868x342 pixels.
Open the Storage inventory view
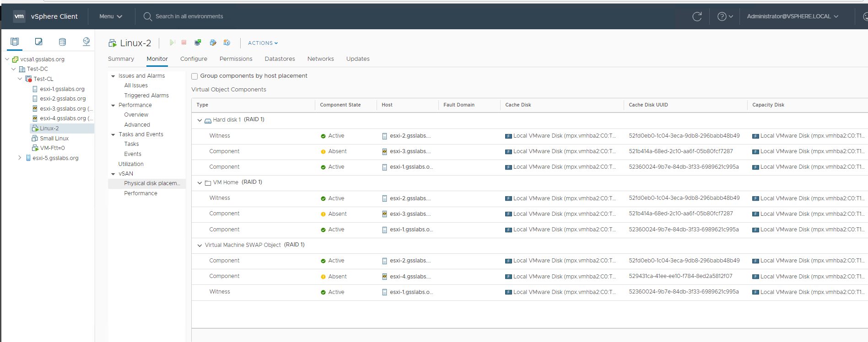pos(62,42)
